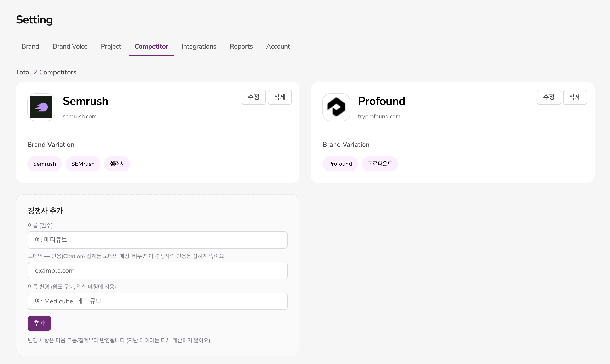
Task: Click 삭제 on the Semrush card
Action: click(x=280, y=97)
